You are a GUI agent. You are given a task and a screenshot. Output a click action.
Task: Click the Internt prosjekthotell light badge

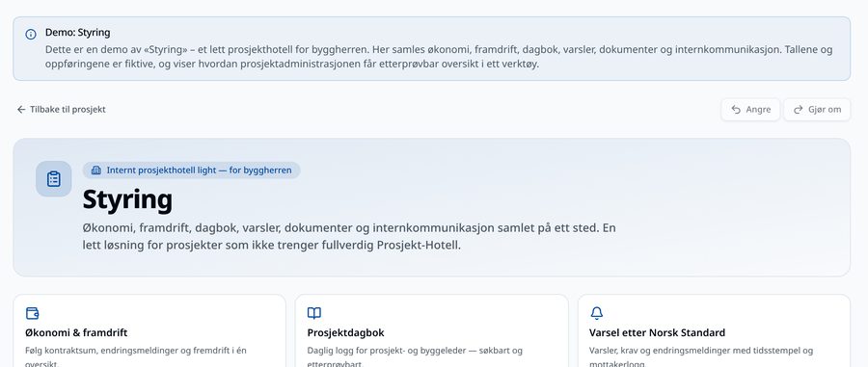point(192,170)
